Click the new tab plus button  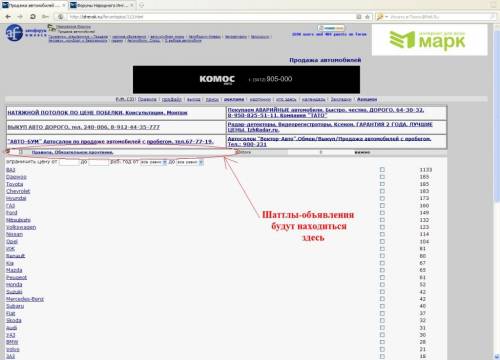[x=142, y=5]
